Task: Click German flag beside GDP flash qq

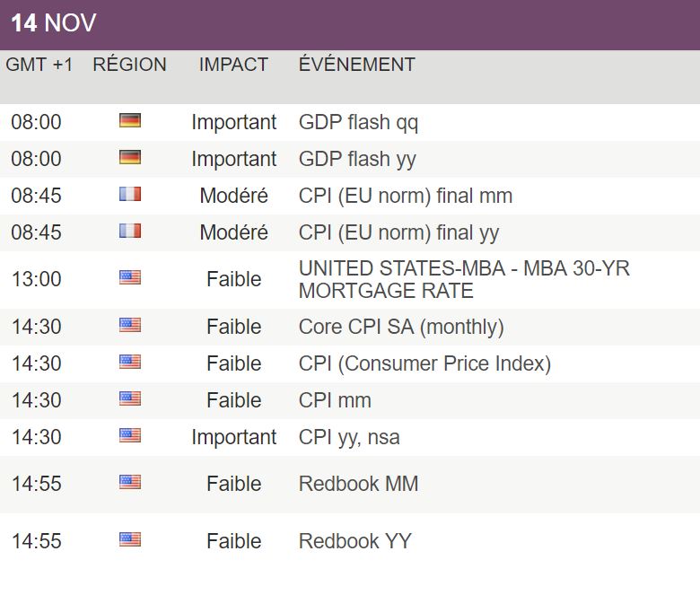Action: (130, 121)
